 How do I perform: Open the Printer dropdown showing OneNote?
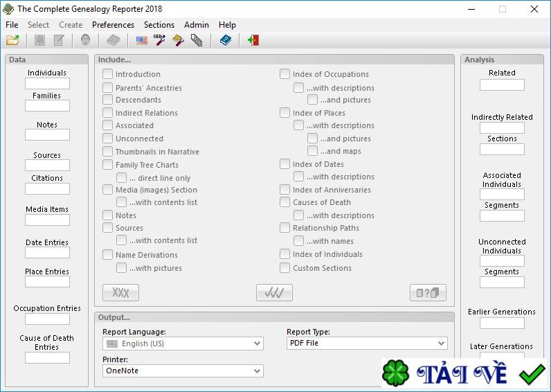(x=183, y=371)
